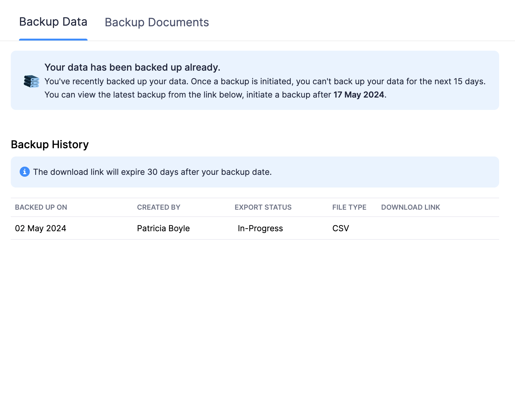Viewport: 515px width, 420px height.
Task: Click the DOWNLOAD LINK column header
Action: (410, 207)
